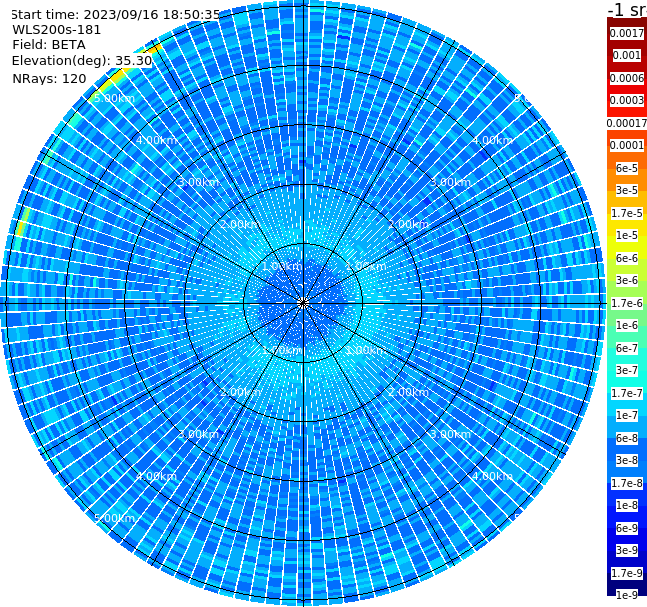This screenshot has width=647, height=607.
Task: Click the "Field: BETA" label
Action: pyautogui.click(x=49, y=45)
